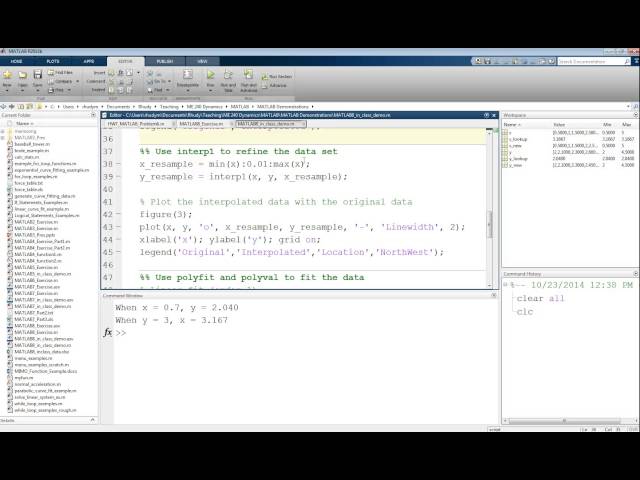Viewport: 640px width, 480px height.
Task: Open the New dropdown arrow
Action: [x=7, y=90]
